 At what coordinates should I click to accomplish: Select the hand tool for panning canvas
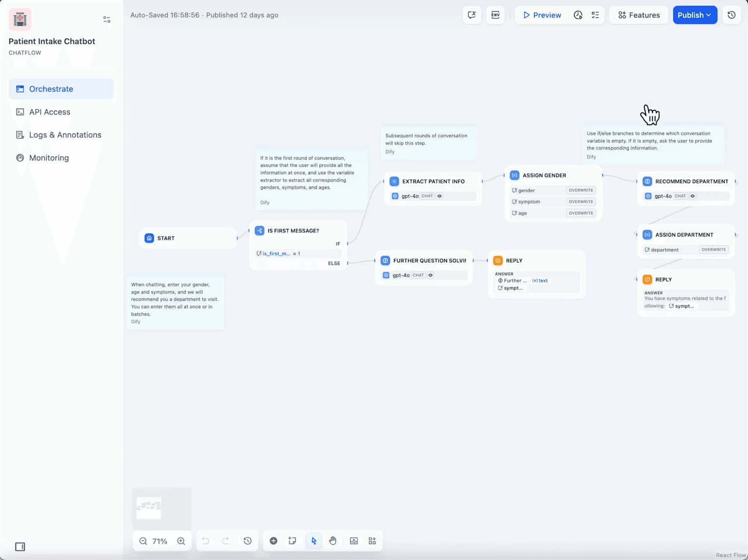coord(333,541)
